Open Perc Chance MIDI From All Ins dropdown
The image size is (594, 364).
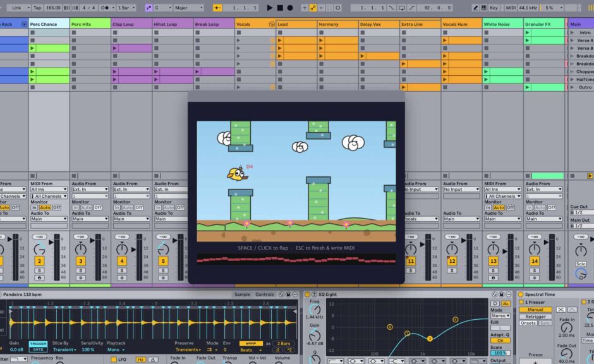49,190
